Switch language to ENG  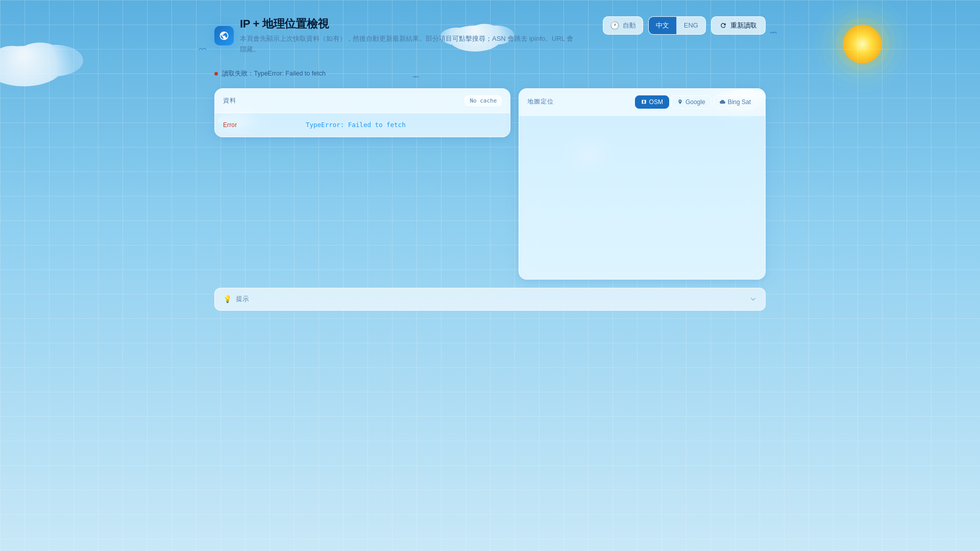(691, 26)
